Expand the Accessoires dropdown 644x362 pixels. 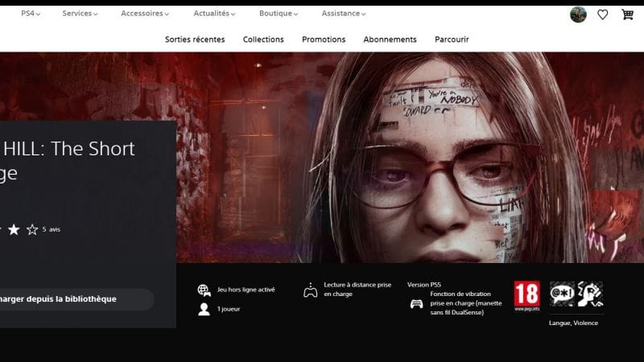145,14
